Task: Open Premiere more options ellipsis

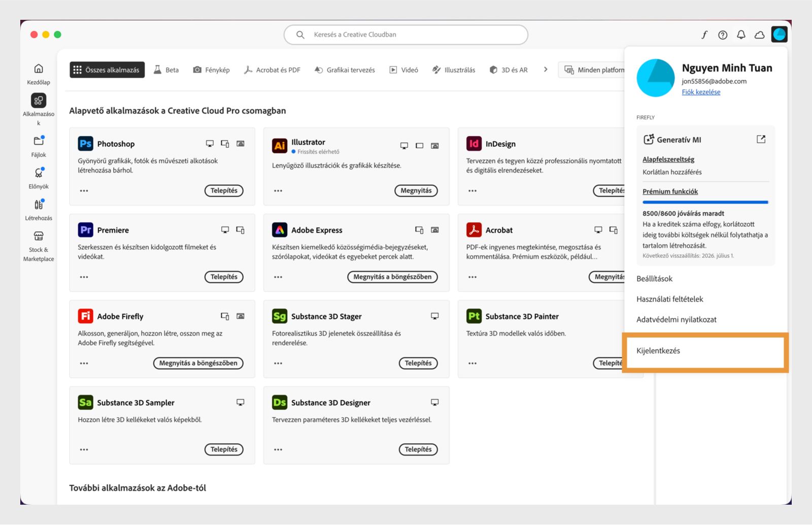Action: click(84, 277)
